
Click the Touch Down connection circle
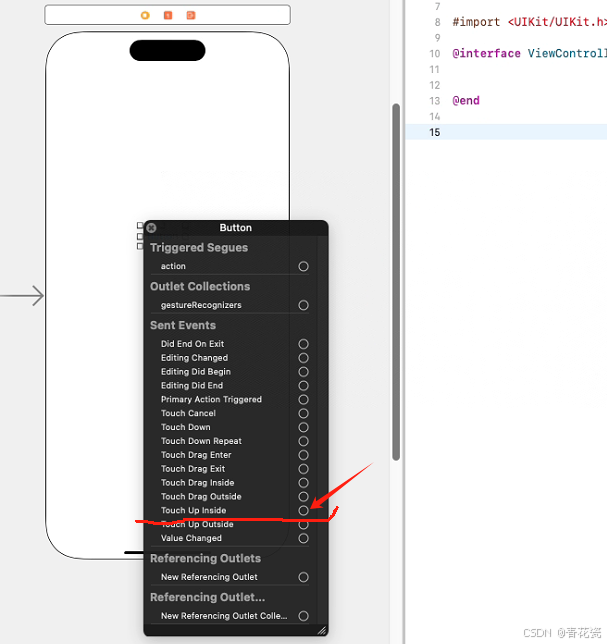click(304, 427)
